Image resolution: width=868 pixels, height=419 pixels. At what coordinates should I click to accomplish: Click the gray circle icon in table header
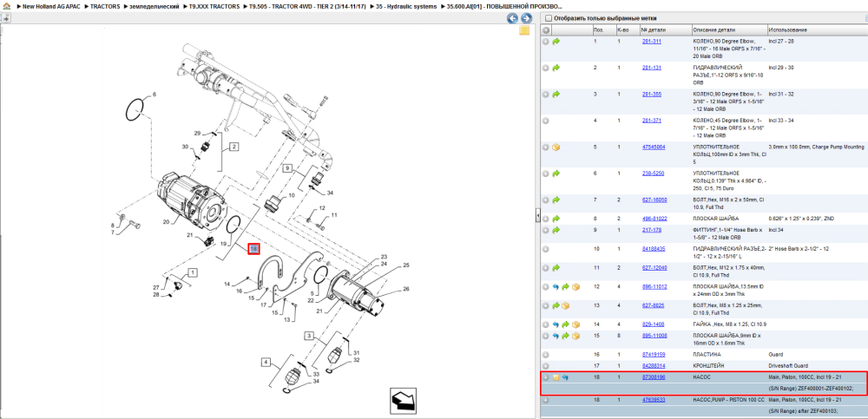[546, 29]
